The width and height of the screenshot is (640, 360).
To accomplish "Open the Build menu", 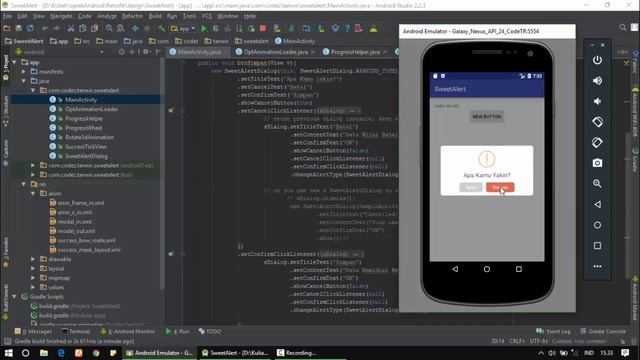I will (x=155, y=16).
